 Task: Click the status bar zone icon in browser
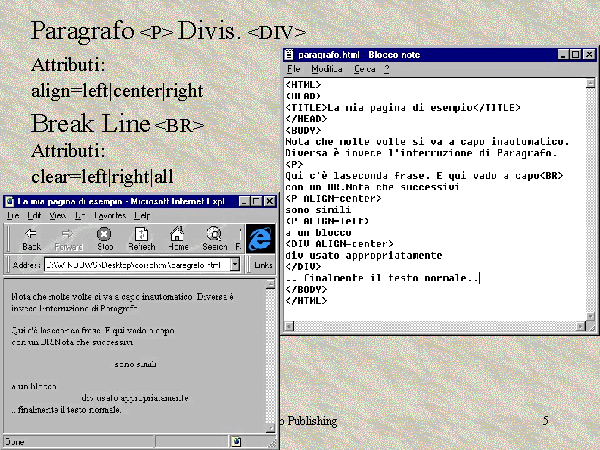pos(236,442)
